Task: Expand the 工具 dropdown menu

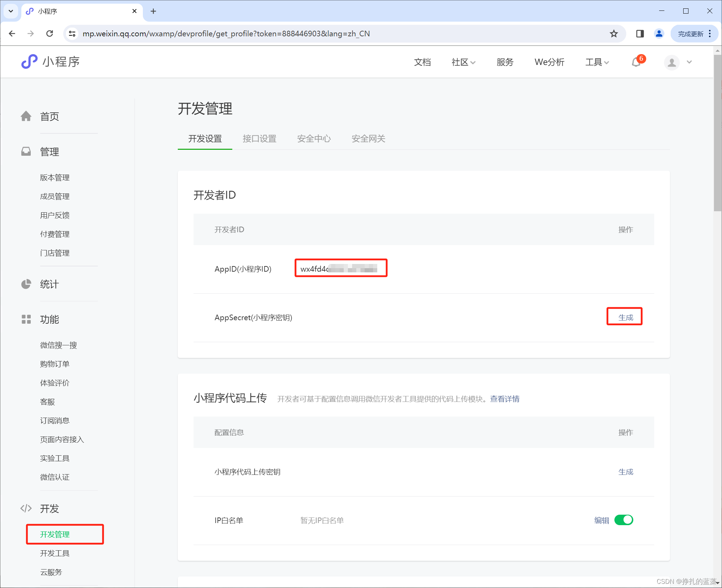Action: point(597,62)
